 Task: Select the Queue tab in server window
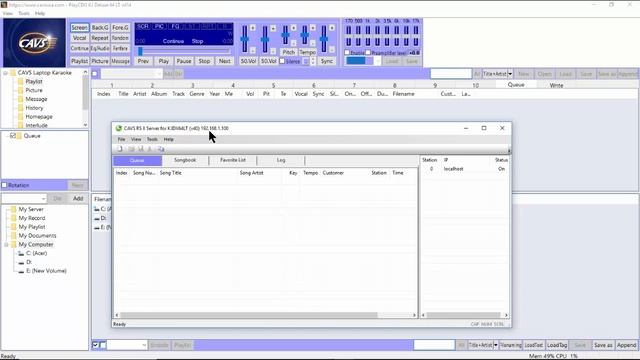click(x=137, y=160)
